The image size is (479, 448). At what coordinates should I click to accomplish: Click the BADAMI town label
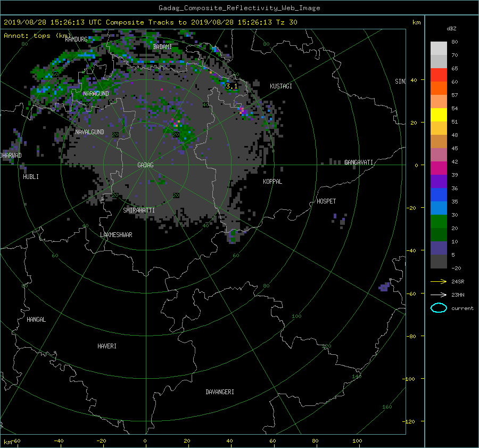tap(162, 47)
